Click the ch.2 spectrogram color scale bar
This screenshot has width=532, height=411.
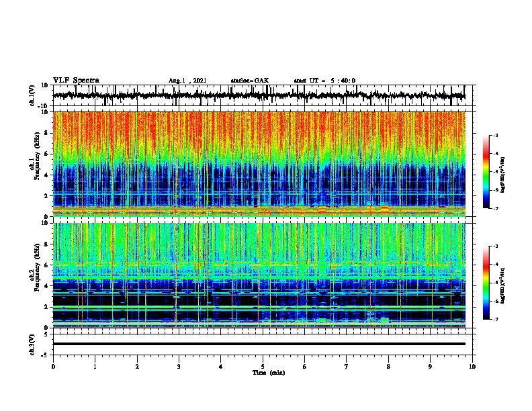(x=486, y=283)
